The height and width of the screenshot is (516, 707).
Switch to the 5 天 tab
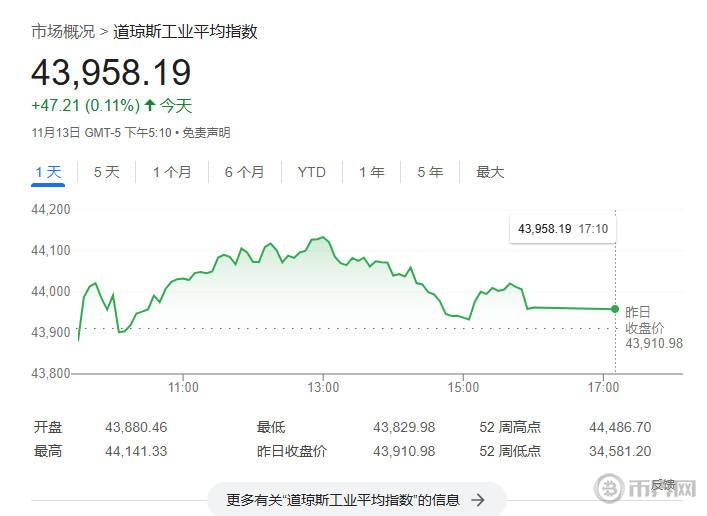107,172
